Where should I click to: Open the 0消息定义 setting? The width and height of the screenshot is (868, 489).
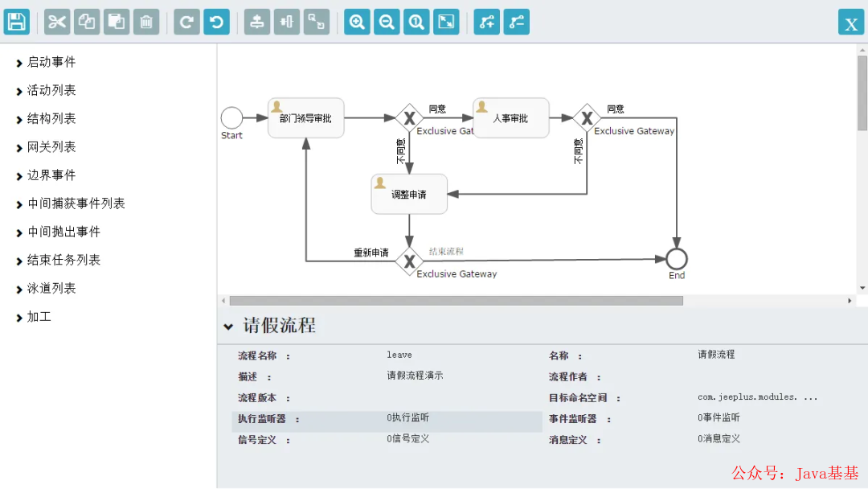(x=719, y=438)
